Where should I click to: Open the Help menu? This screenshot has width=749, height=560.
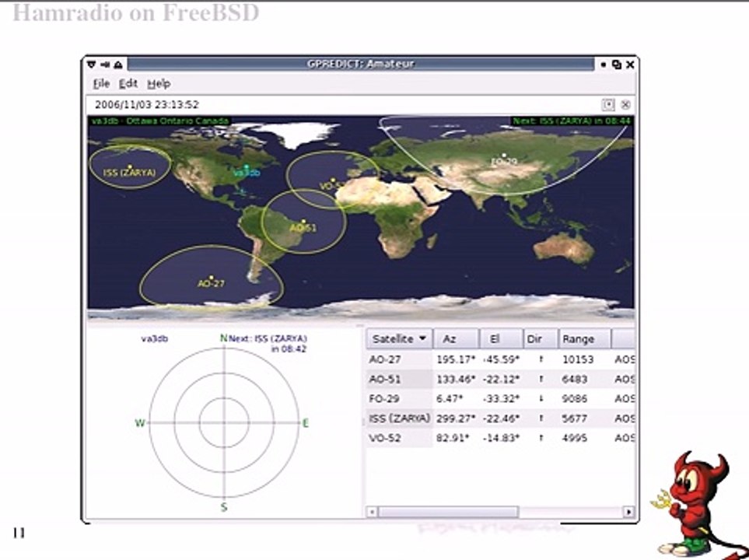point(159,84)
